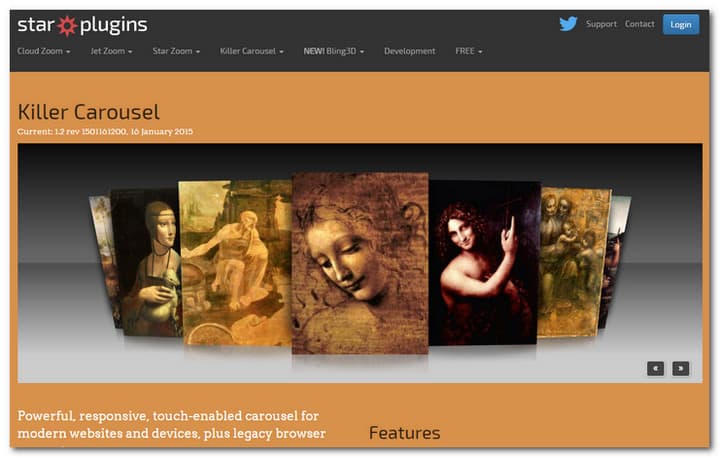This screenshot has height=458, width=720.
Task: Open the Killer Carousel dropdown menu
Action: [x=252, y=51]
